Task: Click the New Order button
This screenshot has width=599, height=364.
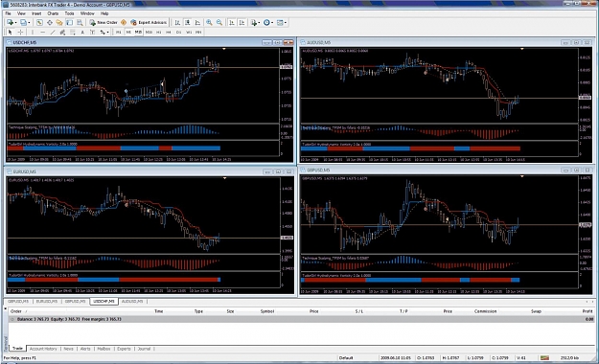Action: tap(104, 23)
